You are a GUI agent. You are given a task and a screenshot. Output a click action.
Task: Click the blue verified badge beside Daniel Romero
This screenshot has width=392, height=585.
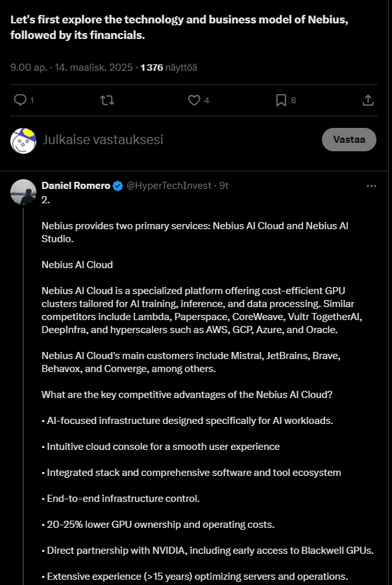point(118,186)
